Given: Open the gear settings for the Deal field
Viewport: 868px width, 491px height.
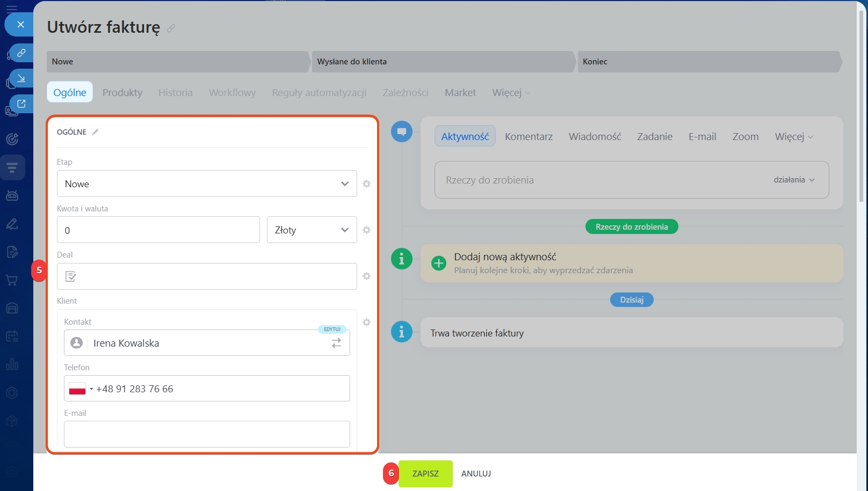Looking at the screenshot, I should (366, 276).
